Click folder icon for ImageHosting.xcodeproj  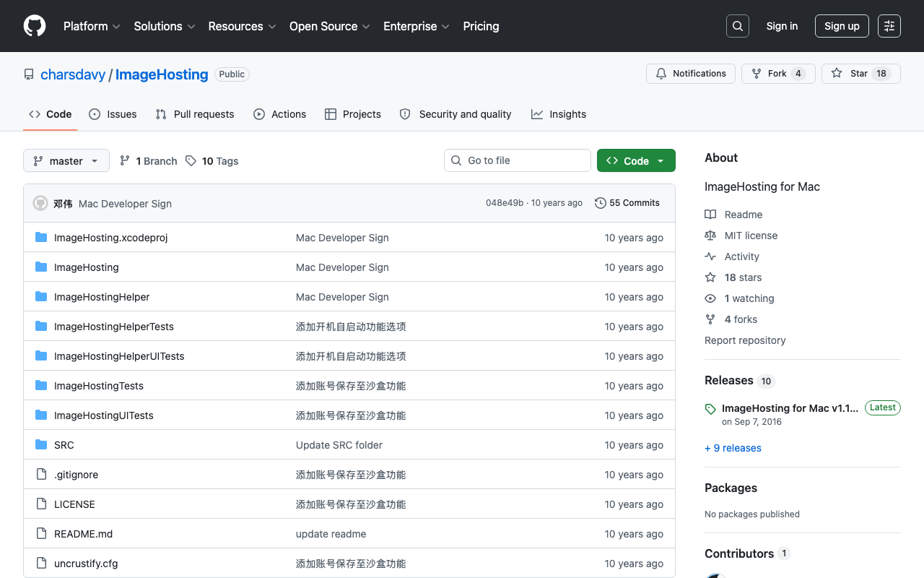point(41,238)
